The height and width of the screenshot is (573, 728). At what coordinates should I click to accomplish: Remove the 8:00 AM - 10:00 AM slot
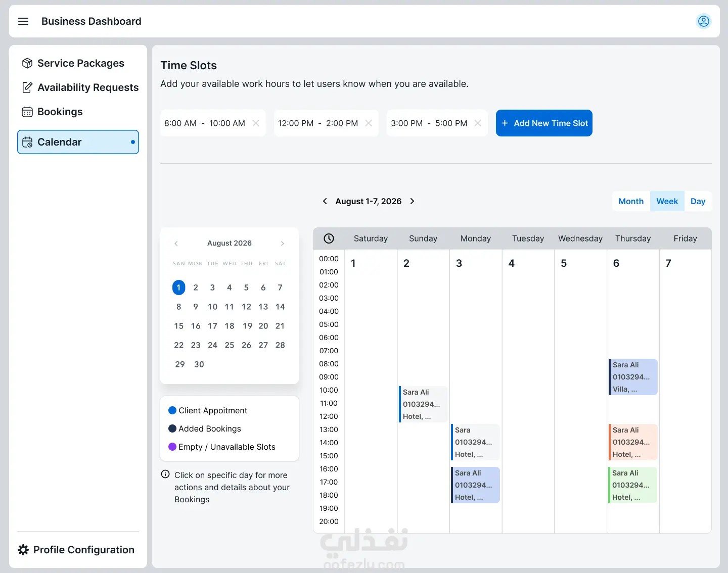click(x=256, y=123)
